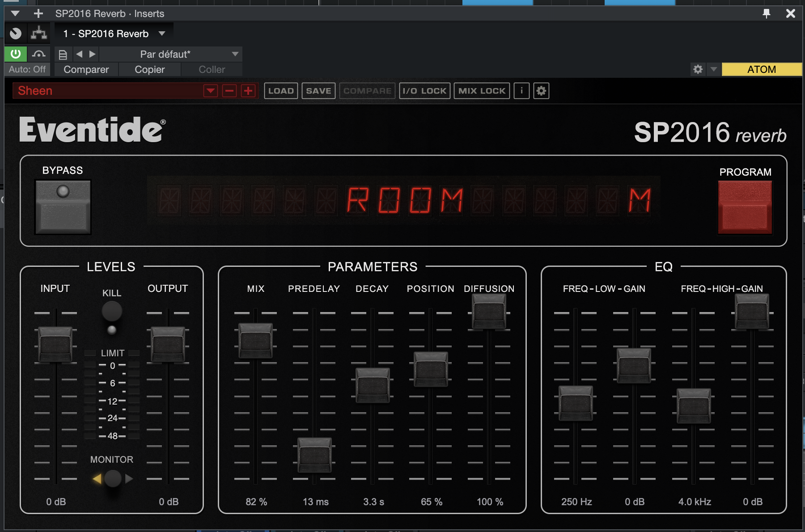Viewport: 805px width, 532px height.
Task: Close the SP2016 Reverb plugin window
Action: (x=791, y=13)
